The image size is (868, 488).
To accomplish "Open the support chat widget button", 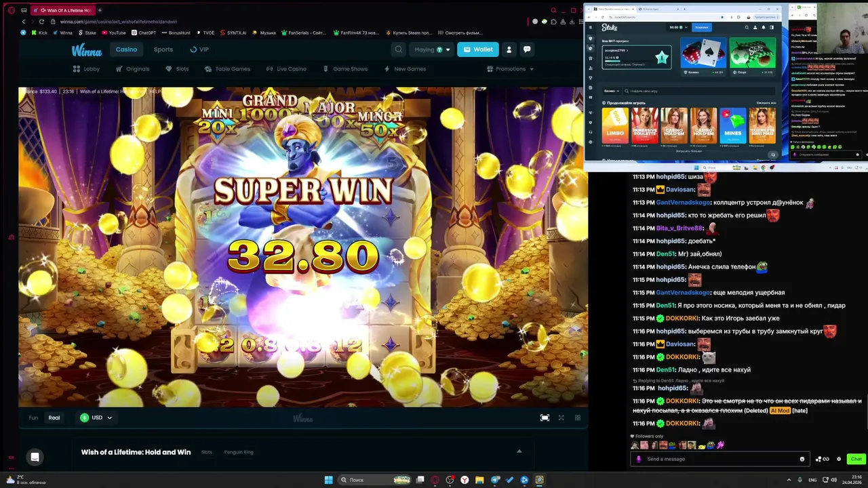I will point(35,457).
